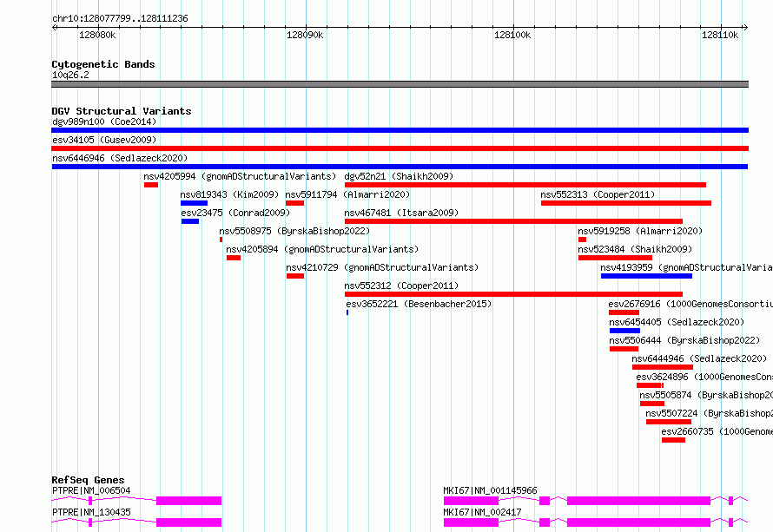Click the ruler's left arrow end
The height and width of the screenshot is (532, 773).
pos(54,27)
